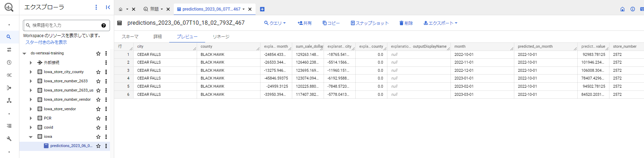
Task: Click search help question mark icon
Action: click(104, 25)
